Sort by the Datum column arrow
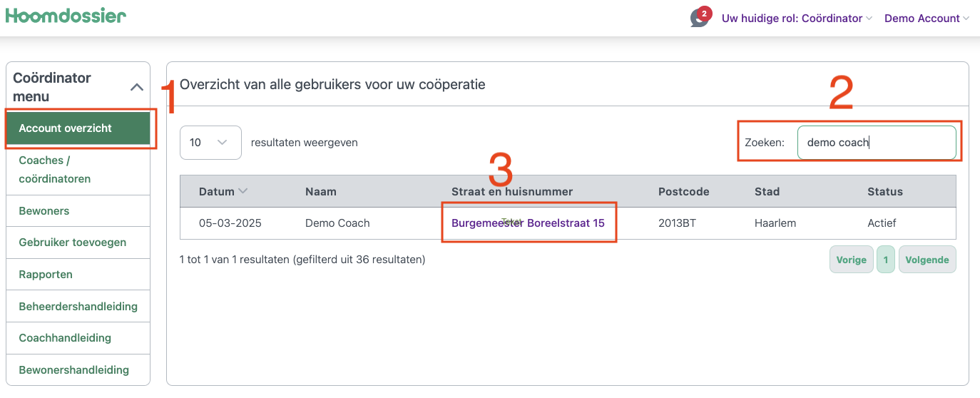 (243, 191)
